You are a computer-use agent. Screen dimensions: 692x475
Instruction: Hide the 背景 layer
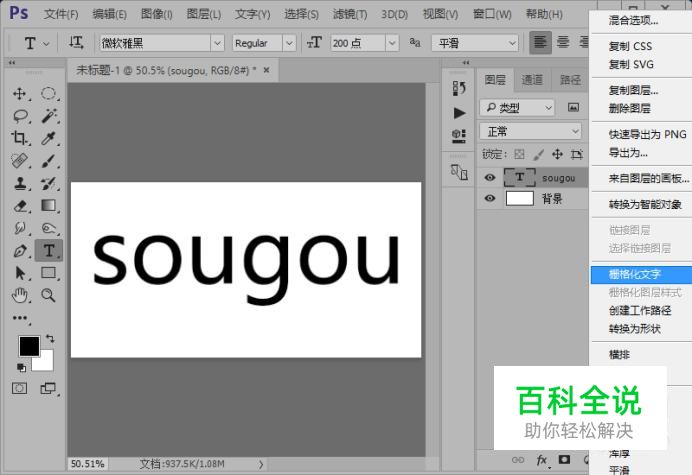490,199
